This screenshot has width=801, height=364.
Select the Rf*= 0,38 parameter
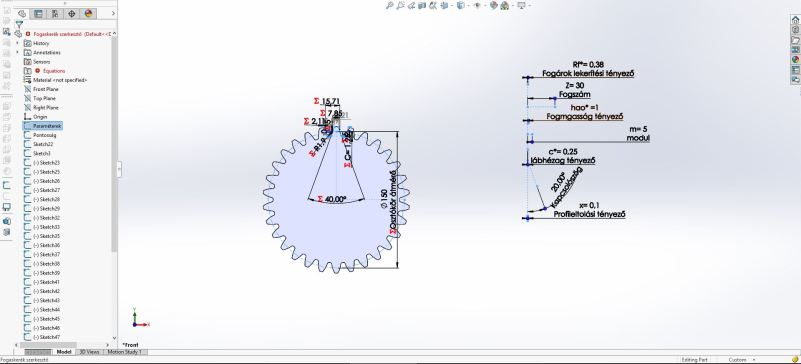[x=588, y=69]
